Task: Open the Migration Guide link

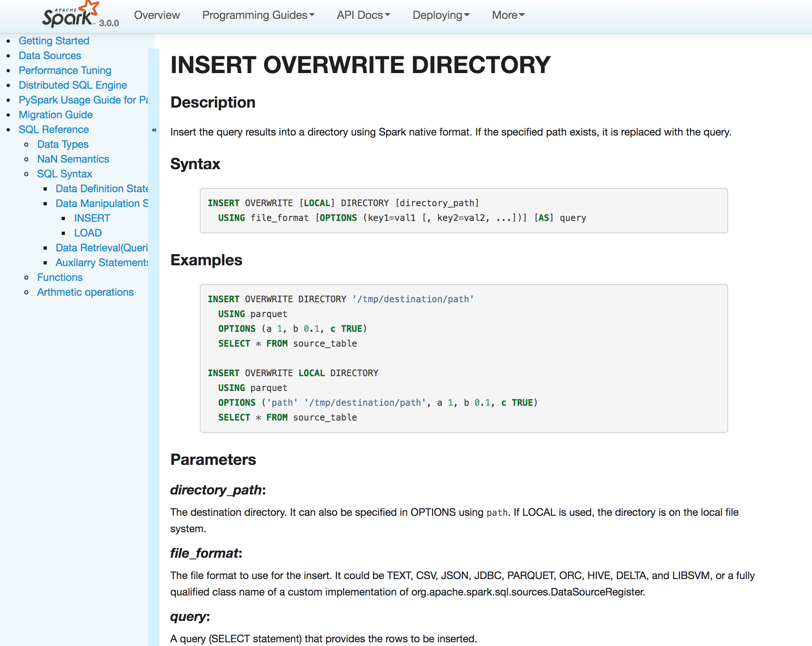Action: 55,115
